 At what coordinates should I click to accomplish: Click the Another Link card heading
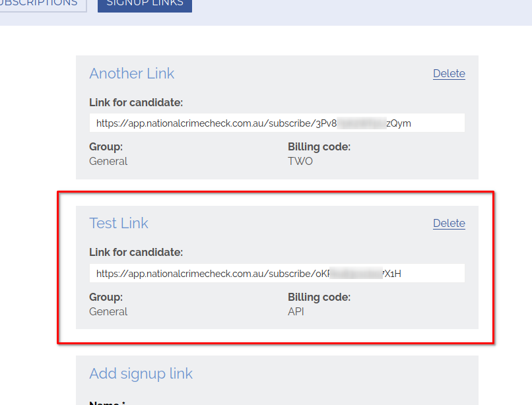(x=132, y=73)
